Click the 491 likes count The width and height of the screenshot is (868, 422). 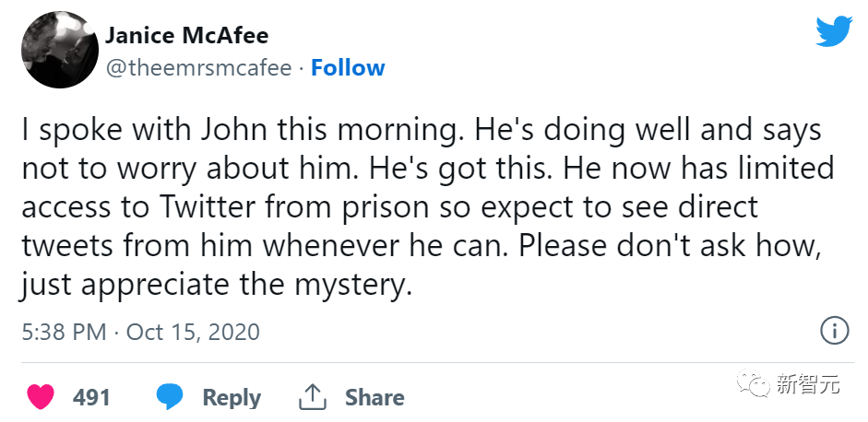point(92,398)
